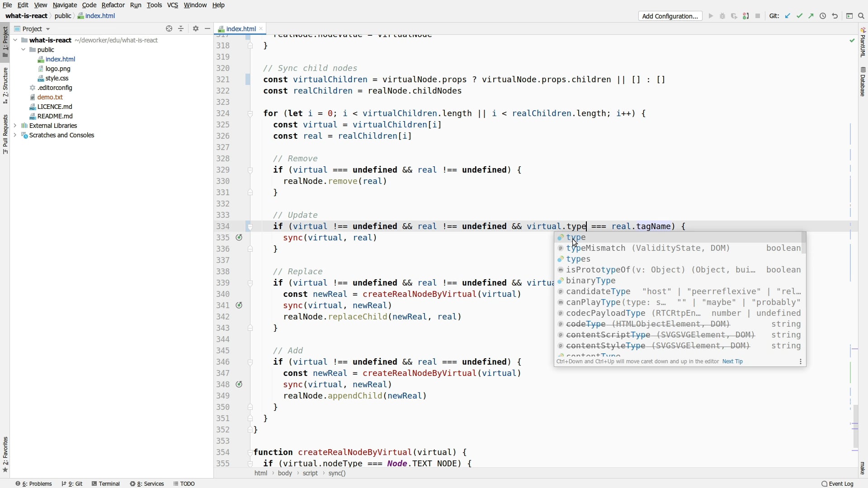Select 'type' in autocomplete dropdown
This screenshot has height=488, width=868.
click(x=576, y=237)
